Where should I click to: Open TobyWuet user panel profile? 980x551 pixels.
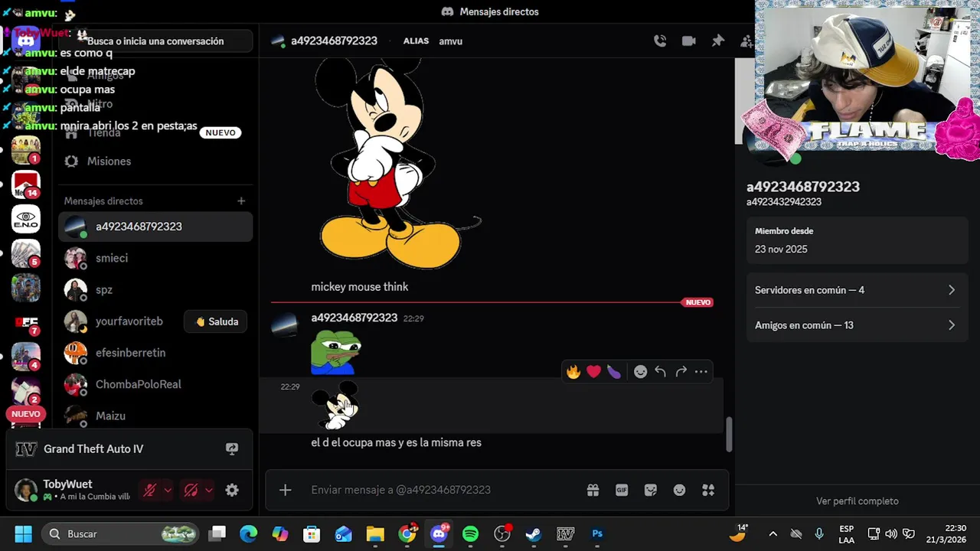coord(73,490)
